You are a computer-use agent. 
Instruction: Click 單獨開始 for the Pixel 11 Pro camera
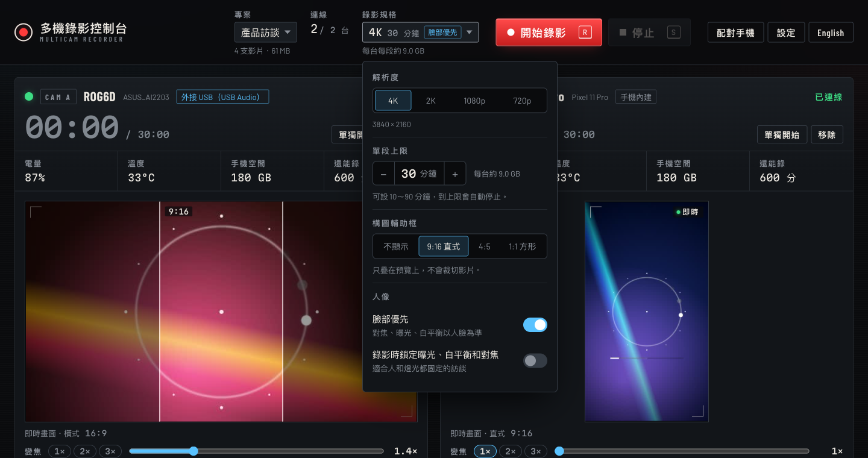(782, 134)
